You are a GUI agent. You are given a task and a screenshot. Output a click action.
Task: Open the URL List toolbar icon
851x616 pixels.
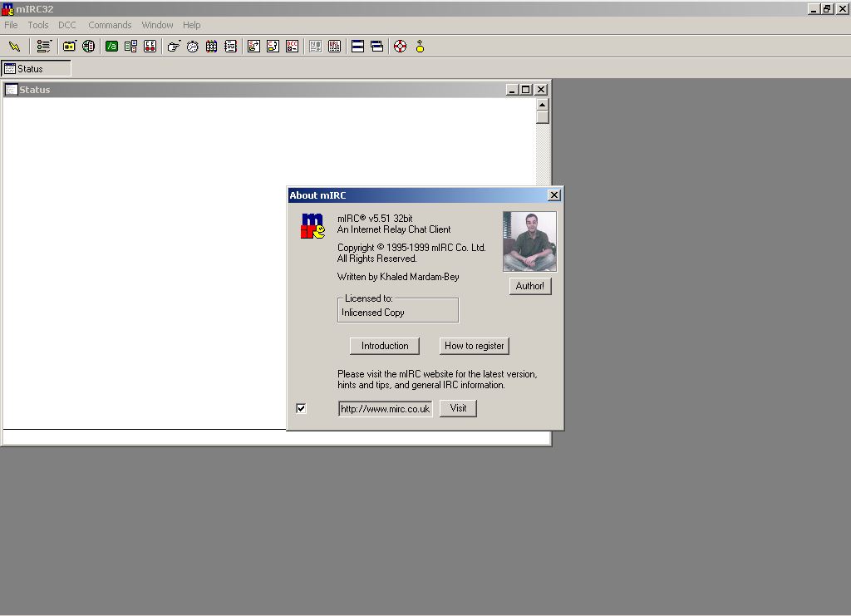pos(334,47)
